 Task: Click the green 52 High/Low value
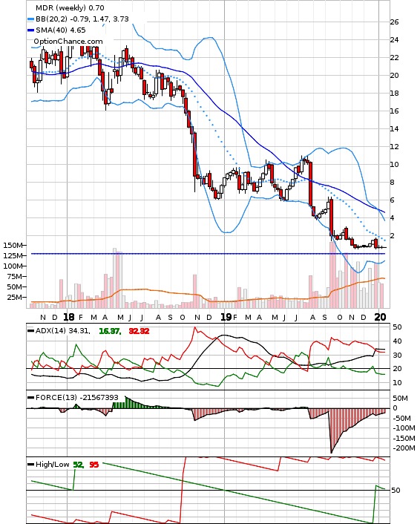tap(78, 465)
